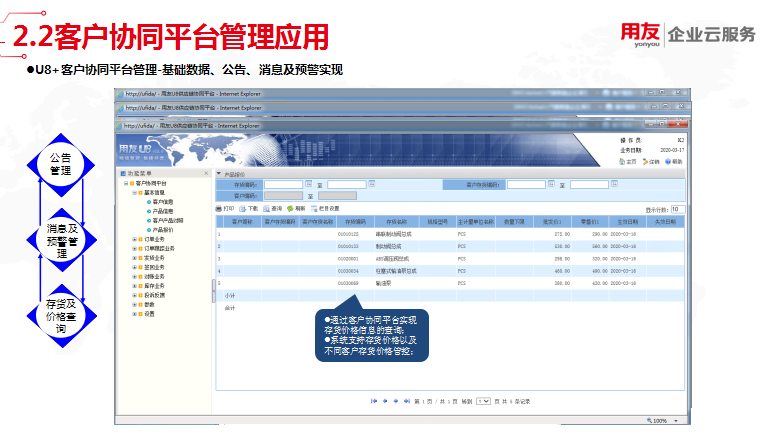
Task: Open the zoom level dropdown arrow
Action: click(676, 420)
